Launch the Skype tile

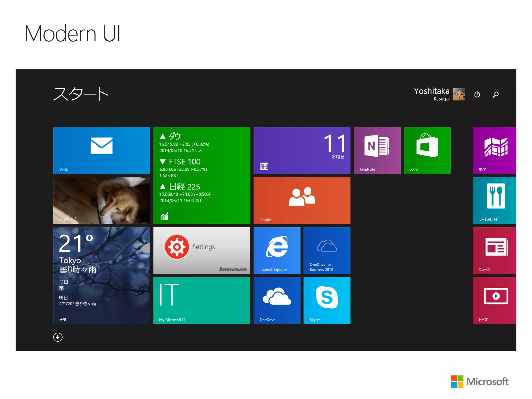[x=327, y=301]
